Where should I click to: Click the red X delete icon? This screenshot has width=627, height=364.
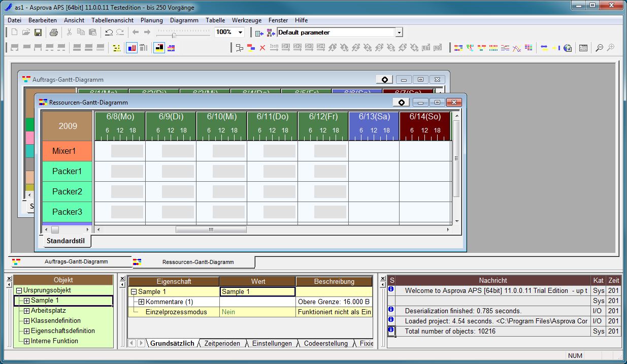coord(262,48)
